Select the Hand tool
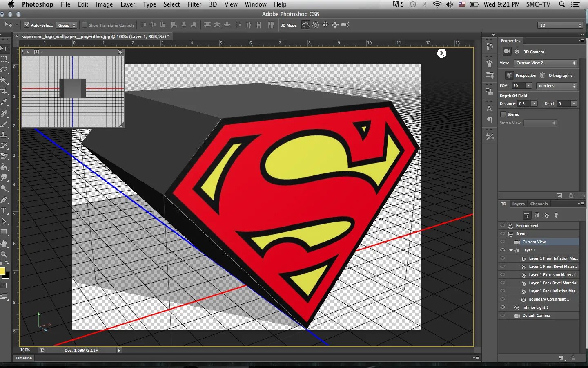588x368 pixels. pyautogui.click(x=4, y=244)
